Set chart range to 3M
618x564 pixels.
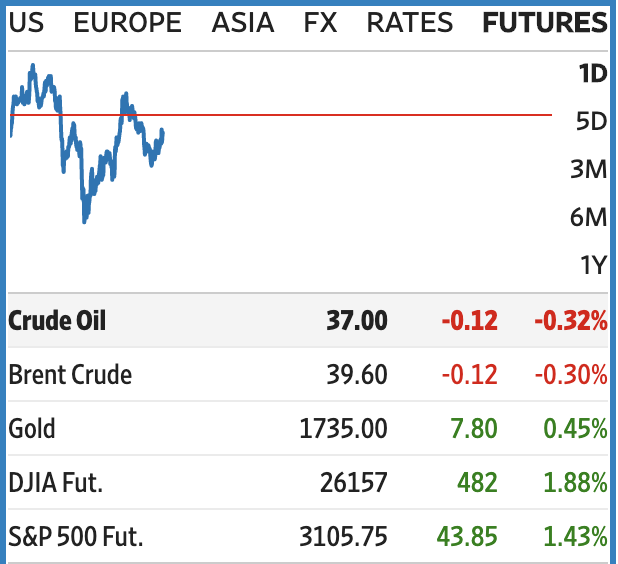pos(590,169)
